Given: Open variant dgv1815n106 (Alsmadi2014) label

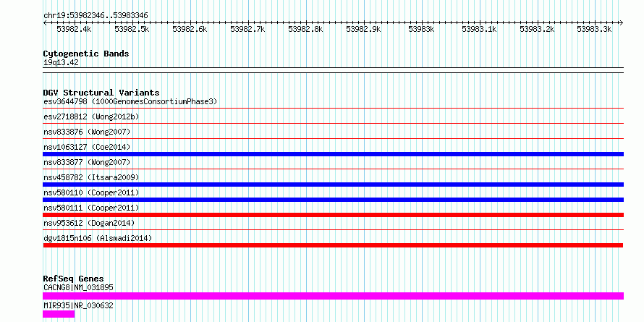Looking at the screenshot, I should [98, 238].
